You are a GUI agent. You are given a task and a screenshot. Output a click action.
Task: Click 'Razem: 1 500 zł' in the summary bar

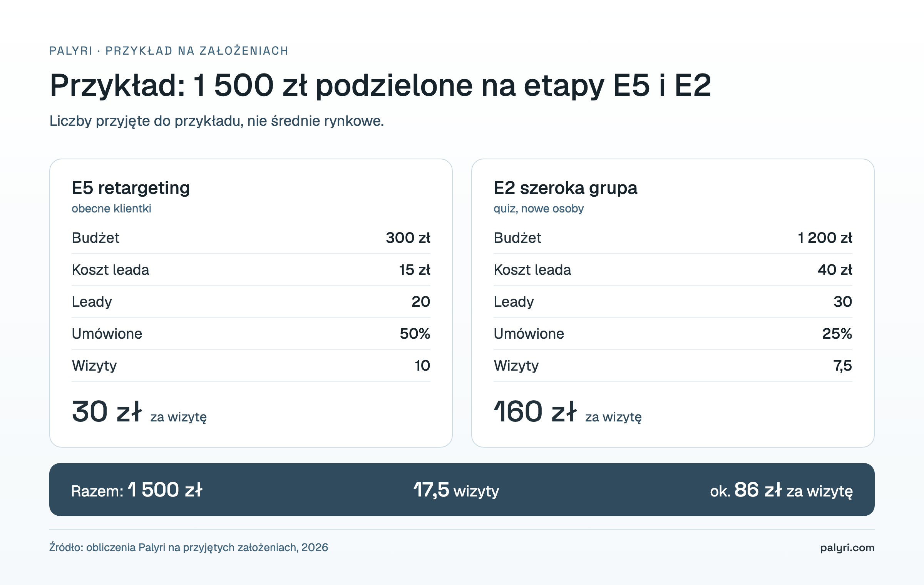(137, 490)
